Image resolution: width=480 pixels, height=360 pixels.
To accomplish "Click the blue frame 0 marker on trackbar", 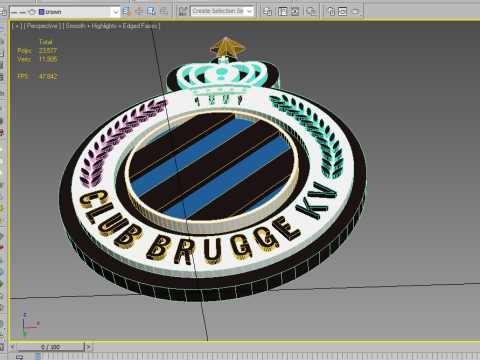I will click(38, 357).
